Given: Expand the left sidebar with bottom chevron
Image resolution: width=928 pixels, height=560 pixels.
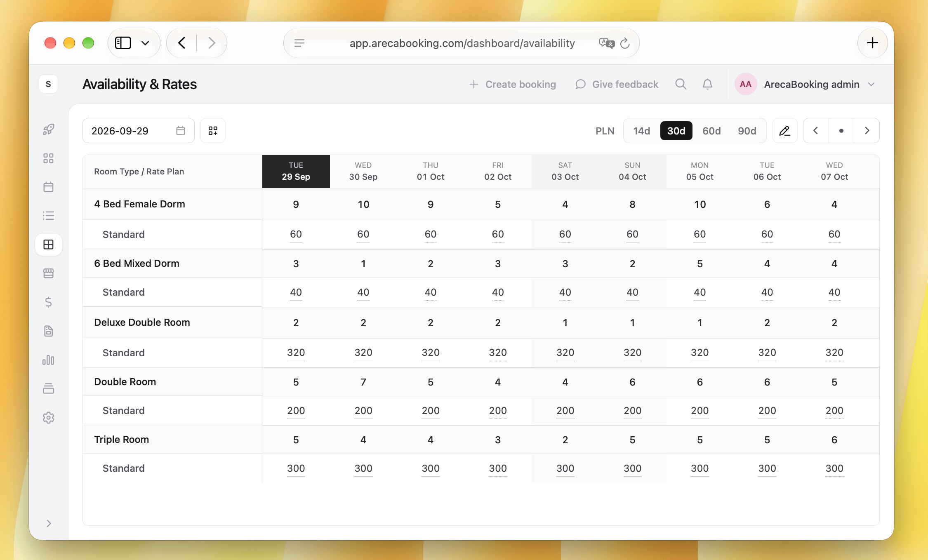Looking at the screenshot, I should tap(49, 523).
